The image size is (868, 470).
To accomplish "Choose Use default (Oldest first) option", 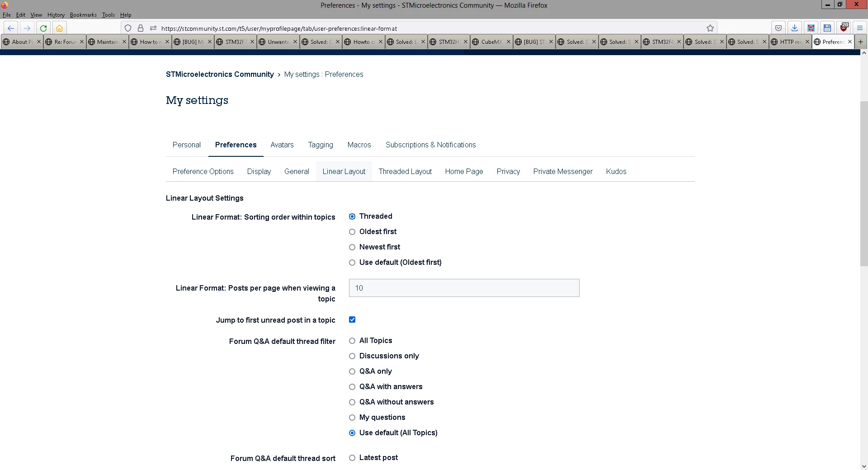I will [x=352, y=263].
